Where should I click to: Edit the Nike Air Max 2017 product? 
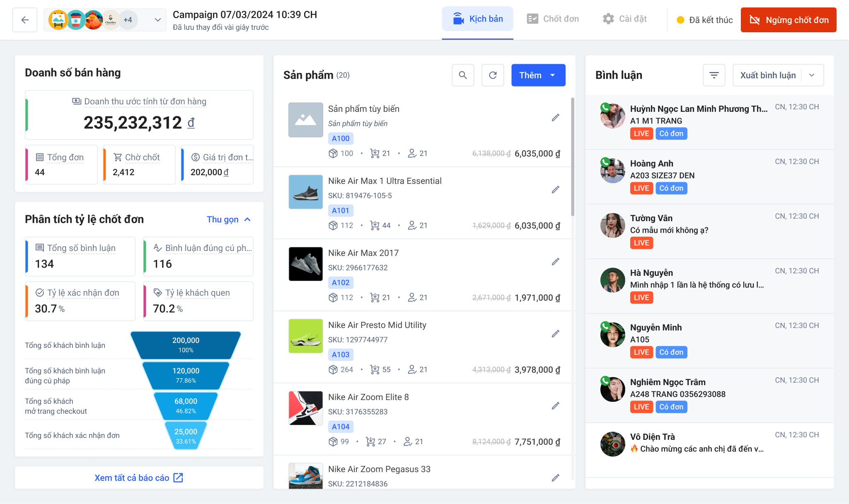556,262
